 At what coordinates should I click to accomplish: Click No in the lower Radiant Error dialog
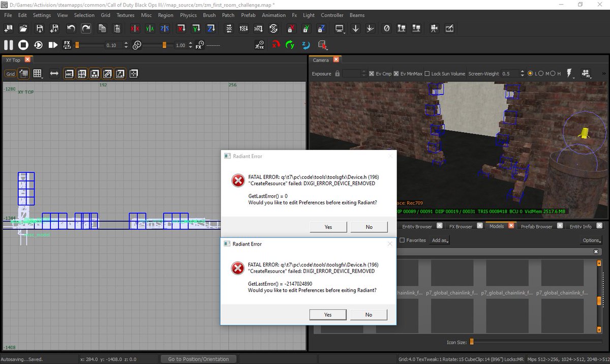click(x=369, y=315)
